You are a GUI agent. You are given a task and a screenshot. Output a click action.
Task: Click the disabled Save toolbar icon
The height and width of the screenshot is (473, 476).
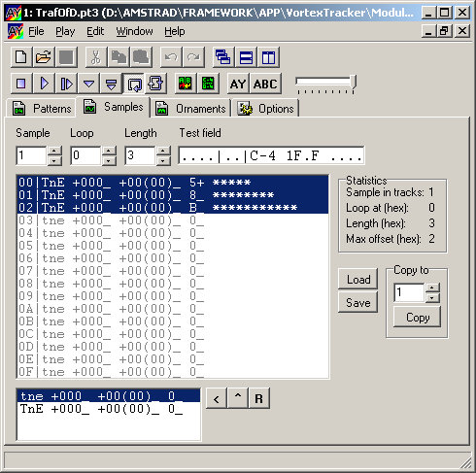(66, 57)
